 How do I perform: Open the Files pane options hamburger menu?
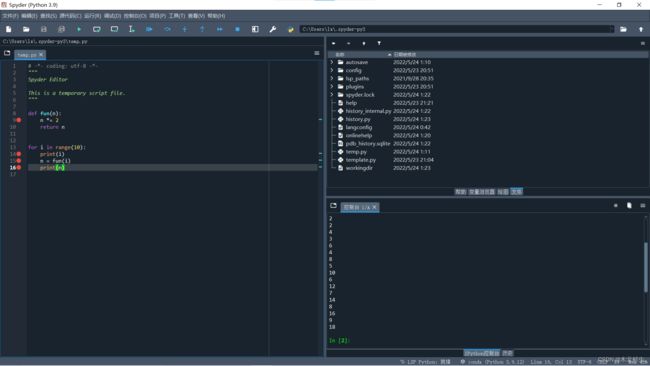point(643,43)
